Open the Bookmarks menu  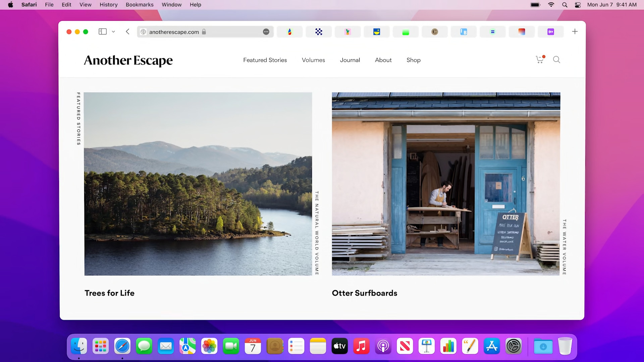click(x=139, y=5)
